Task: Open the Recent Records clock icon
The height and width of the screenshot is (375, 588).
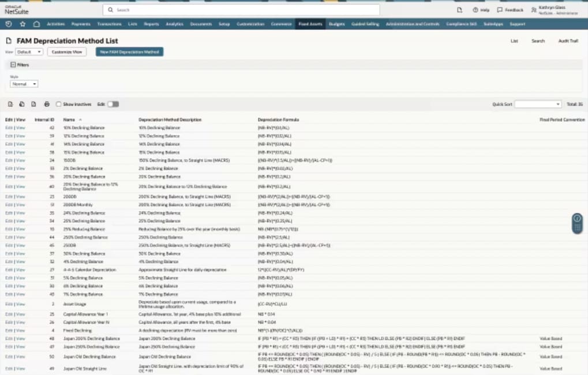Action: (9, 24)
